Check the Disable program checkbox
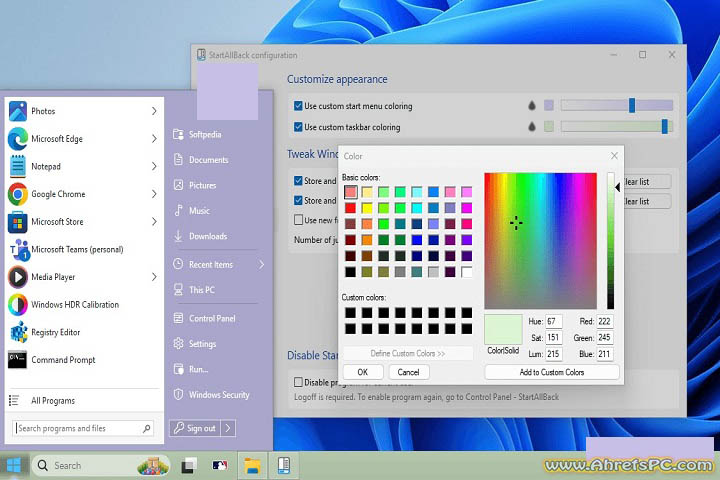 click(x=298, y=382)
